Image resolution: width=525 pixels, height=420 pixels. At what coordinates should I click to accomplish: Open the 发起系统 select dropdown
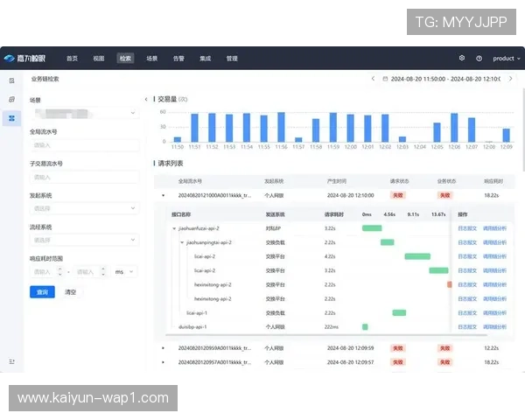84,208
